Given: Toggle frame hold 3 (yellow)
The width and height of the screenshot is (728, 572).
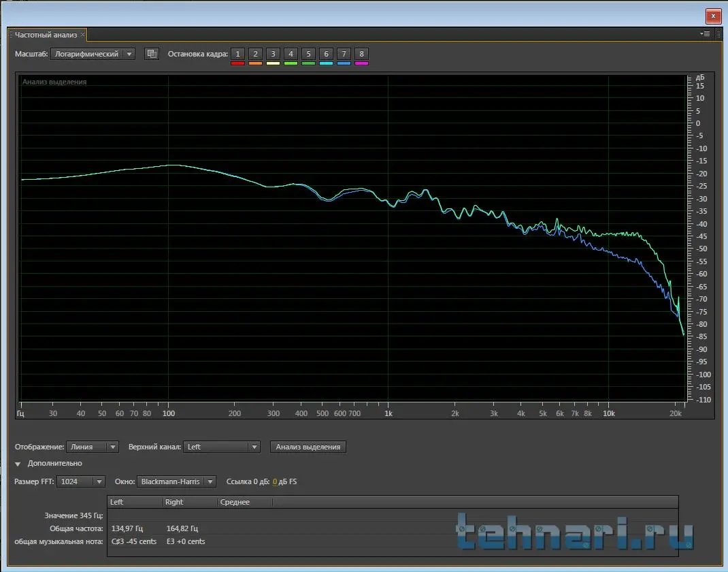Looking at the screenshot, I should pyautogui.click(x=273, y=54).
